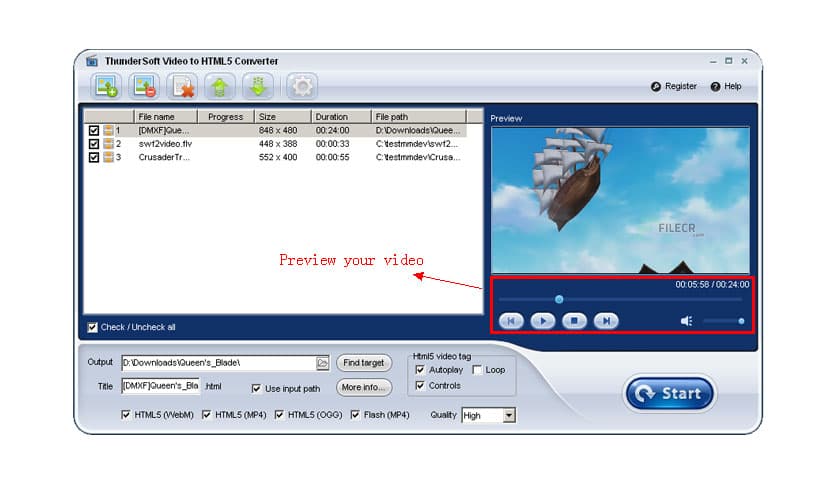This screenshot has height=484, width=836.
Task: Sort the list by the File name column header
Action: pos(165,117)
